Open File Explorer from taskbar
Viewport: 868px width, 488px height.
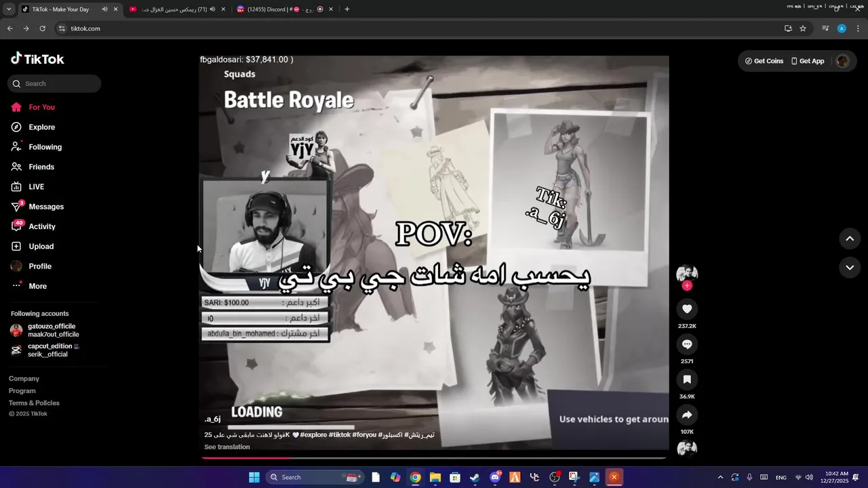pyautogui.click(x=435, y=477)
